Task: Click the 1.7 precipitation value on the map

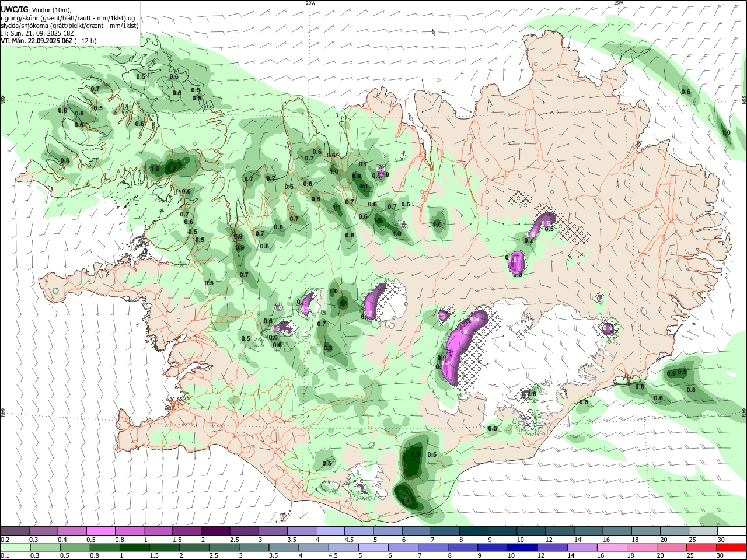Action: (172, 169)
